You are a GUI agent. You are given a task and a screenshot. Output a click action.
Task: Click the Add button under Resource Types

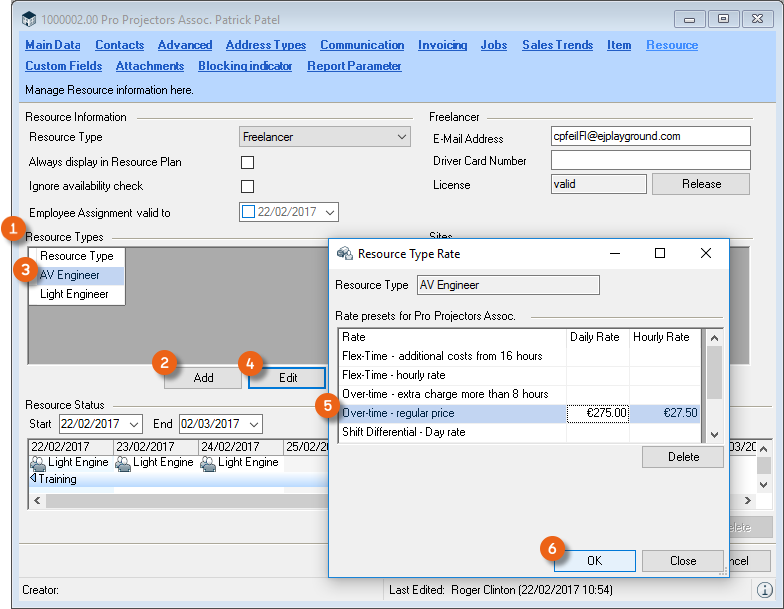[x=203, y=378]
